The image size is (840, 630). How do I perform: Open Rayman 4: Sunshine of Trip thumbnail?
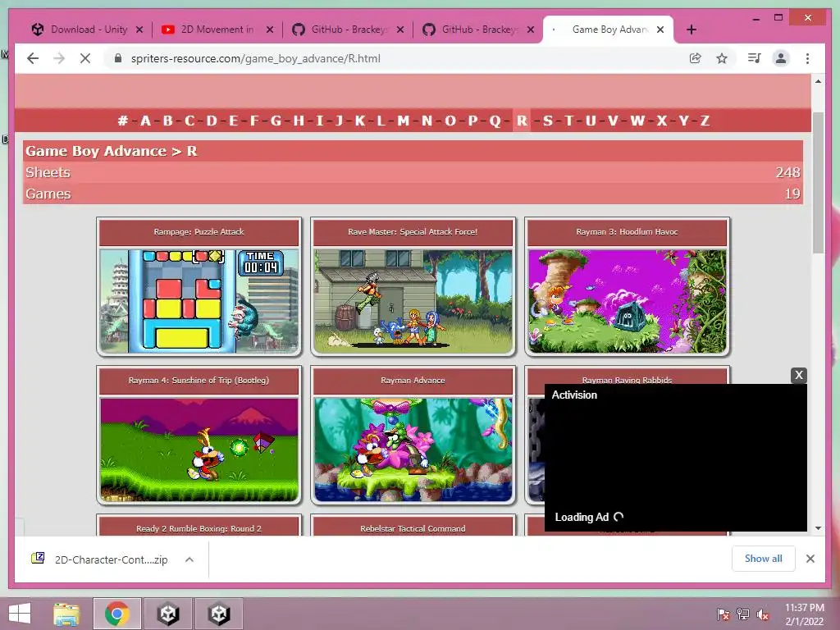pyautogui.click(x=199, y=450)
